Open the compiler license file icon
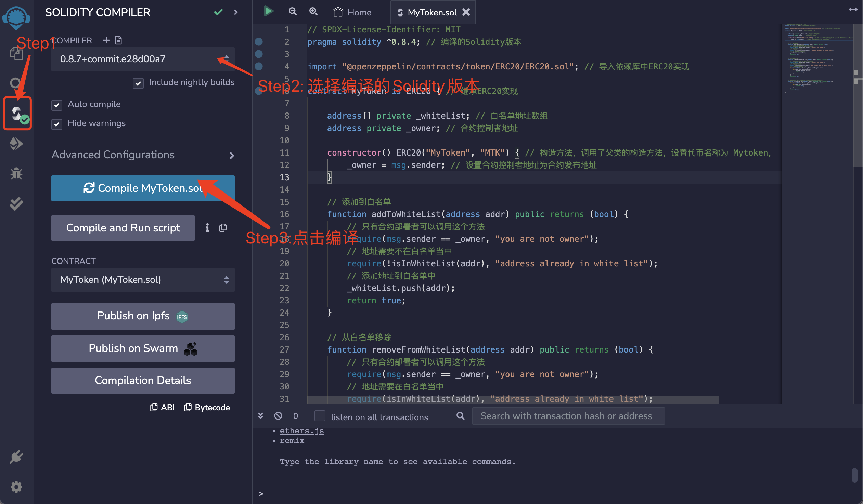The width and height of the screenshot is (863, 504). coord(118,40)
